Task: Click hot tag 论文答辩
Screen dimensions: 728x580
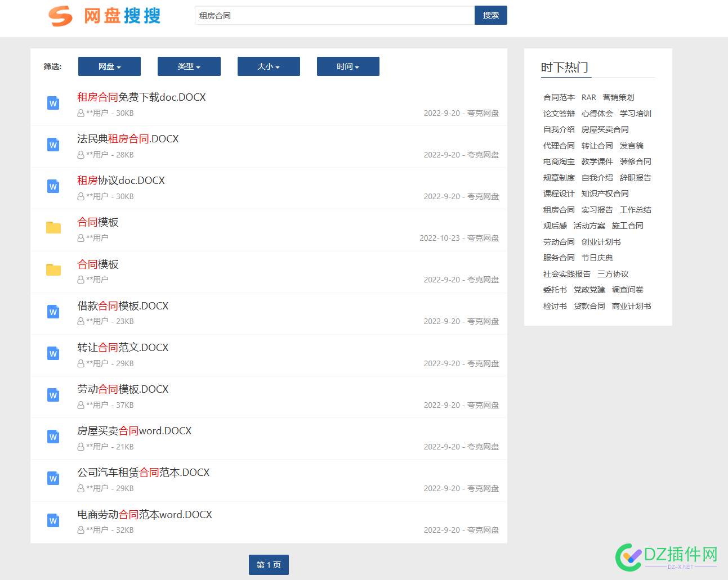Action: pos(559,114)
